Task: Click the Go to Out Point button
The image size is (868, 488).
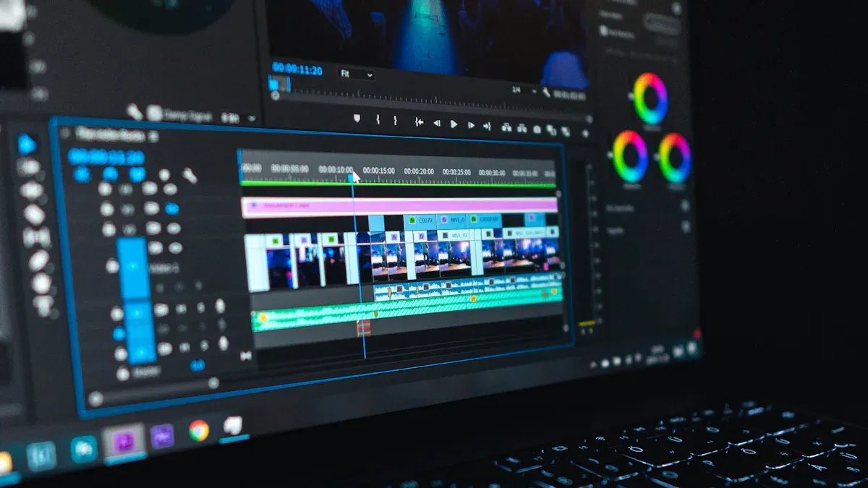Action: 489,125
